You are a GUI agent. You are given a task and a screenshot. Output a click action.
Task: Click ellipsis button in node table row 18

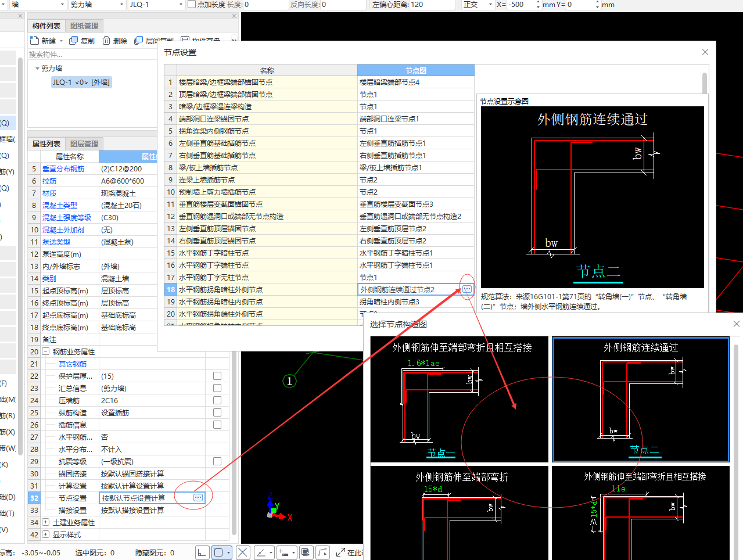(467, 289)
